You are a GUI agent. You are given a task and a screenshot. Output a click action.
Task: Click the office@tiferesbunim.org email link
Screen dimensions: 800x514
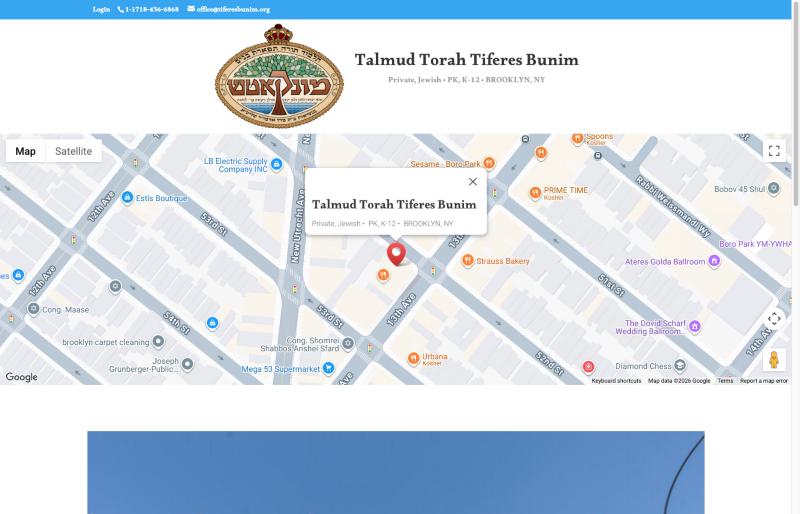coord(229,9)
